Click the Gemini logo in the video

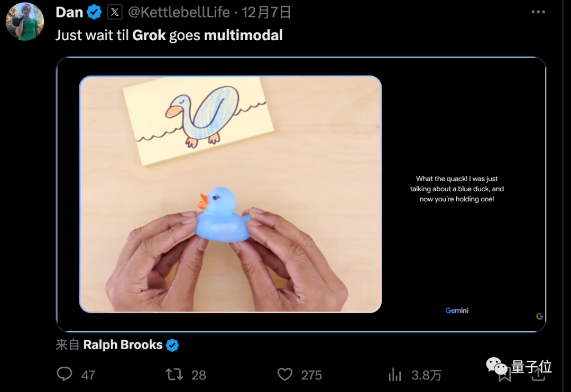pos(457,311)
